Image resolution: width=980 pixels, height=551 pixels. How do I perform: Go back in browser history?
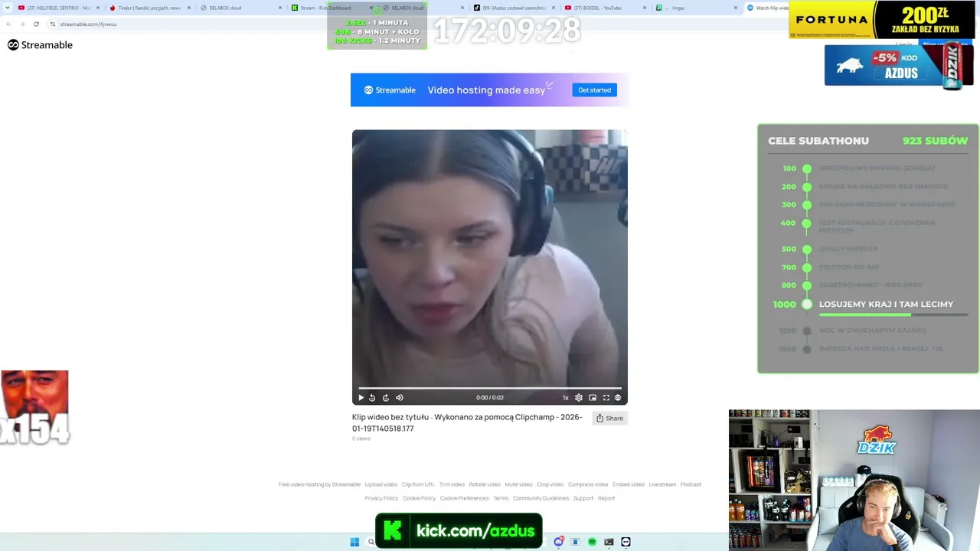(x=8, y=24)
